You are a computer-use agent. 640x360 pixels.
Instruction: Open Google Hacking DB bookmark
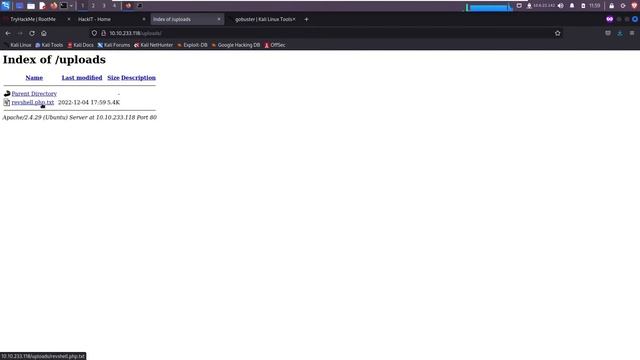point(236,45)
